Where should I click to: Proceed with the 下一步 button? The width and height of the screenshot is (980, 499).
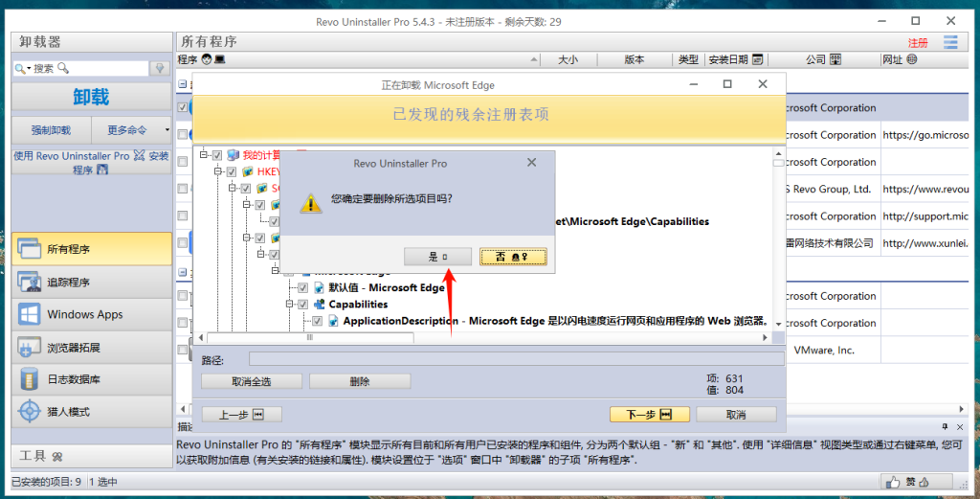point(650,415)
